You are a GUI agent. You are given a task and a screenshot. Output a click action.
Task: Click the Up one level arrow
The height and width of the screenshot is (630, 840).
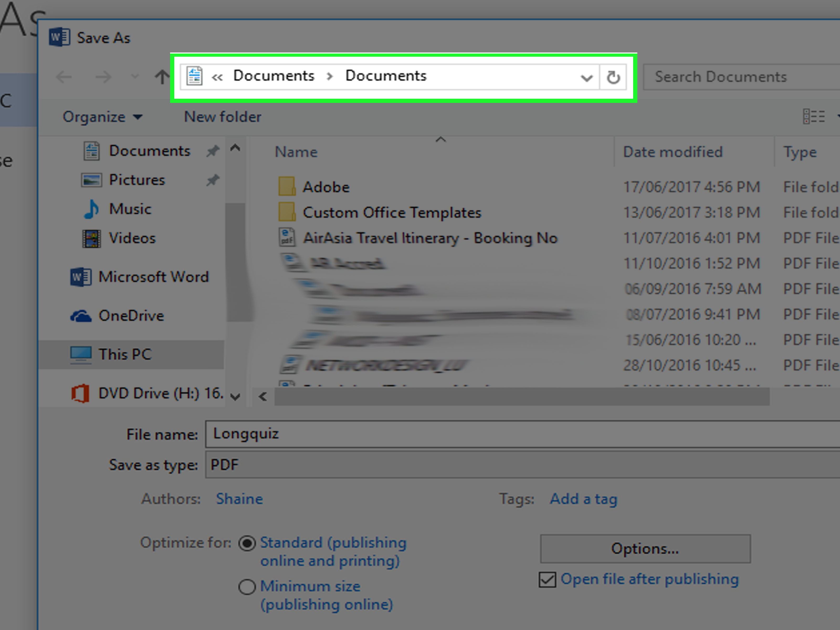coord(162,77)
